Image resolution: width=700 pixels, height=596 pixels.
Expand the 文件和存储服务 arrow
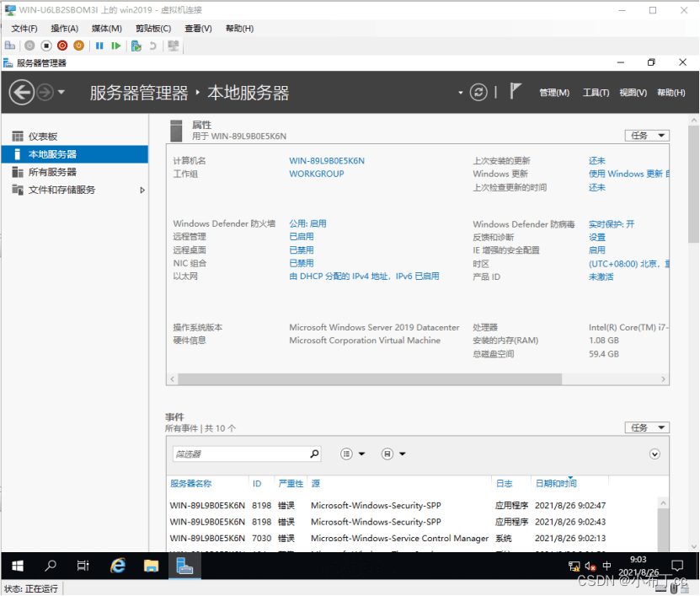[142, 190]
